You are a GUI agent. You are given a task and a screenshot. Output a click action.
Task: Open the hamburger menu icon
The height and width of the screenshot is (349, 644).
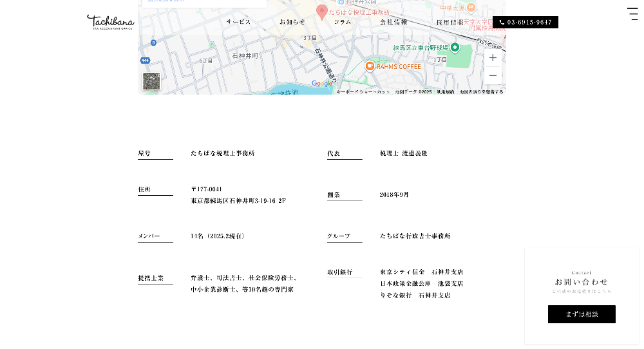[x=632, y=14]
